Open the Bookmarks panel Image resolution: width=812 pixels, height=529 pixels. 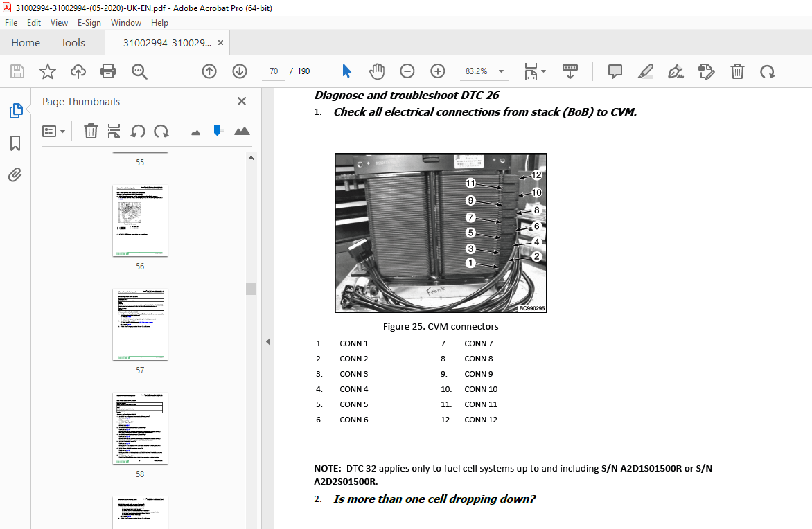click(x=15, y=143)
